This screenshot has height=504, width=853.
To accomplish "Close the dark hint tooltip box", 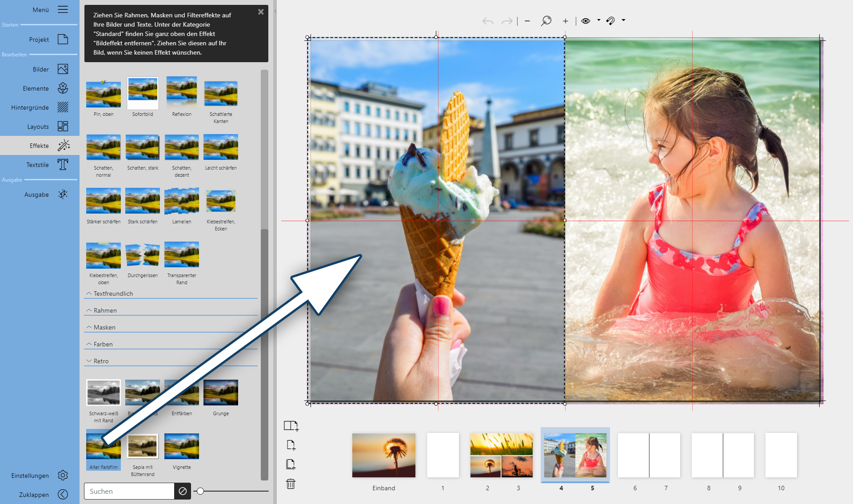I will [261, 12].
